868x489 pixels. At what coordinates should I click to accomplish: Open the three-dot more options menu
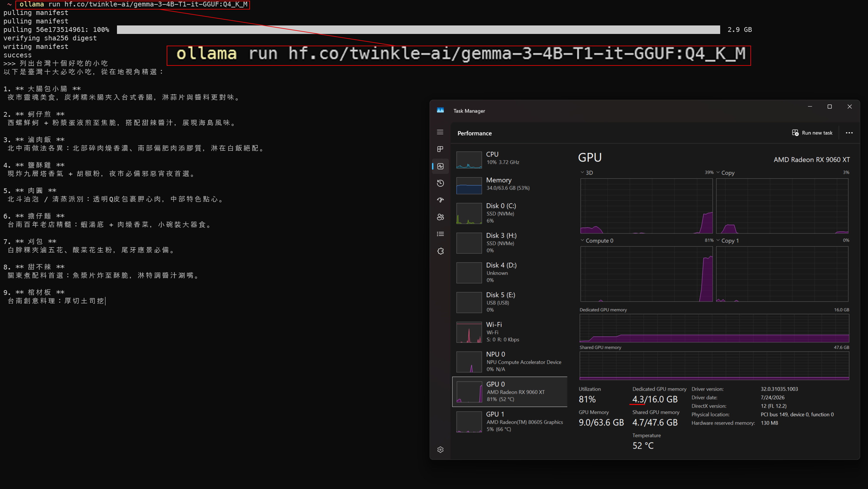click(849, 133)
